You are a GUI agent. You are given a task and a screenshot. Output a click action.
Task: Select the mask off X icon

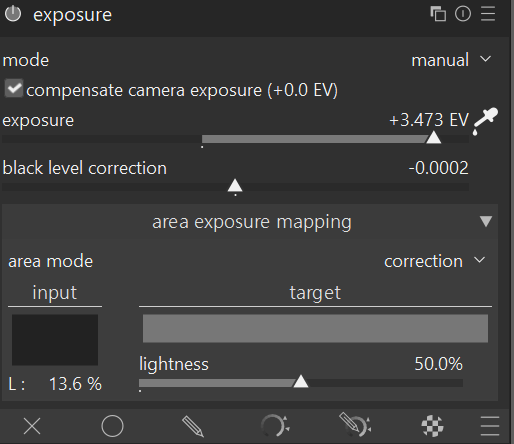coord(32,426)
